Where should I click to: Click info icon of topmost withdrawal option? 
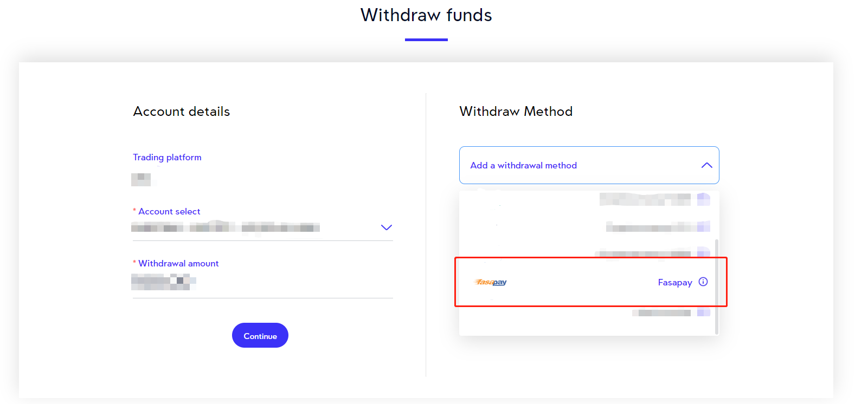(704, 199)
